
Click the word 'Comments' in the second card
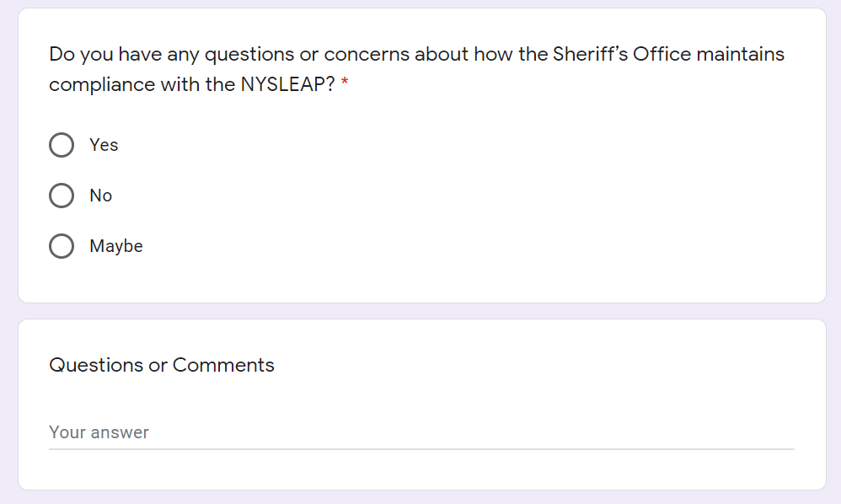pyautogui.click(x=223, y=365)
